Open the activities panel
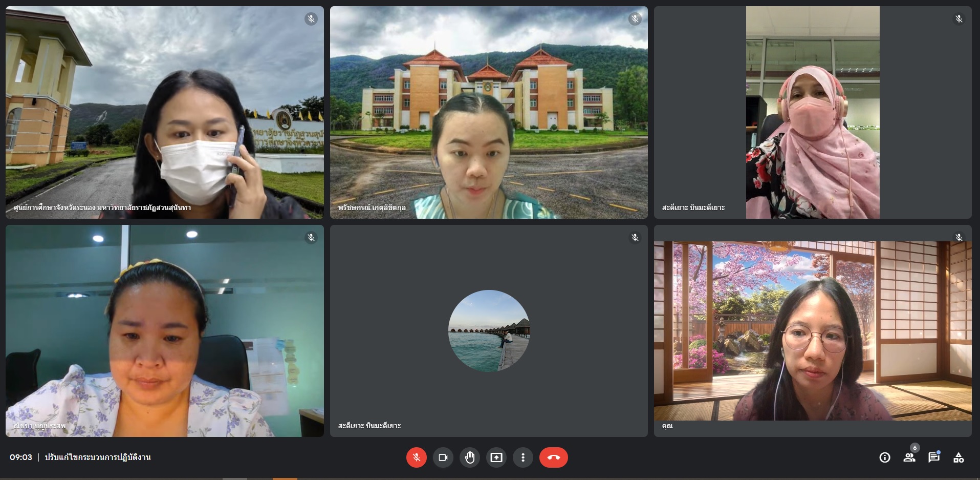 pyautogui.click(x=959, y=457)
